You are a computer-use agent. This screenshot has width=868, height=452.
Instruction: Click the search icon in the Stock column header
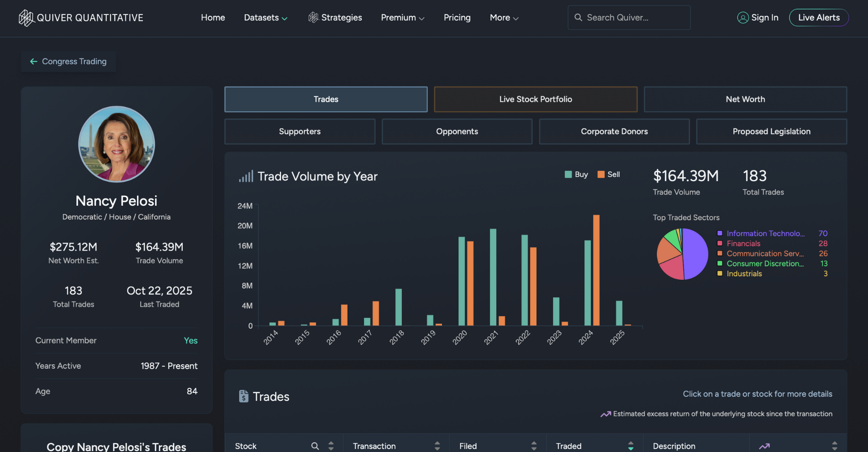(x=315, y=446)
